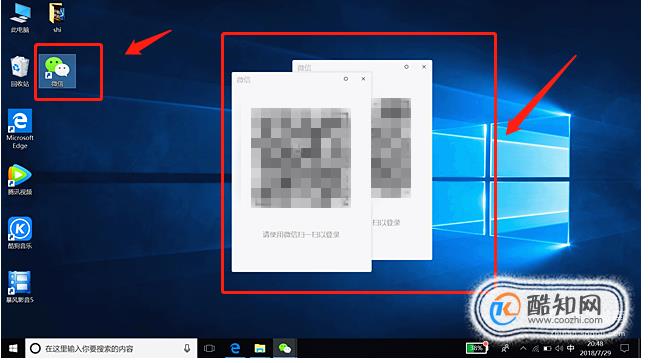Expand the hidden system tray icons

click(523, 348)
